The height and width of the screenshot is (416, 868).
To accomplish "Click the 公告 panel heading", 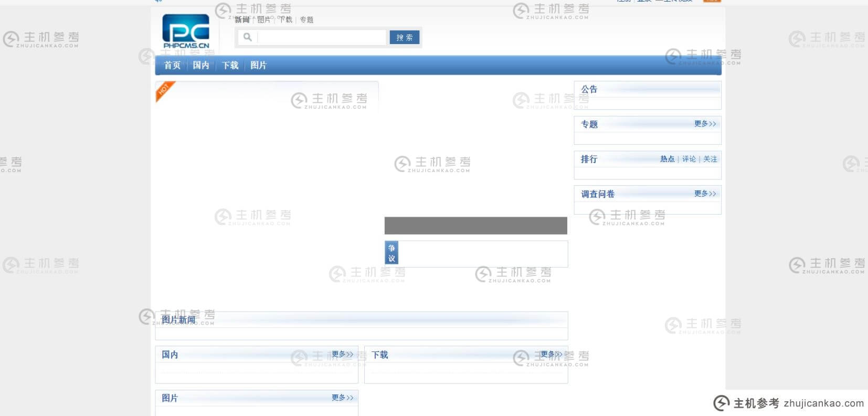I will click(589, 89).
